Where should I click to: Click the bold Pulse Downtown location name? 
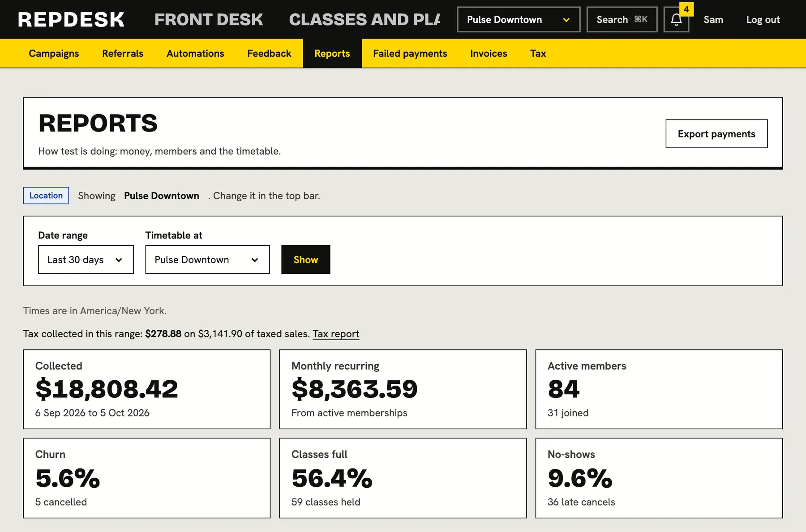[162, 196]
